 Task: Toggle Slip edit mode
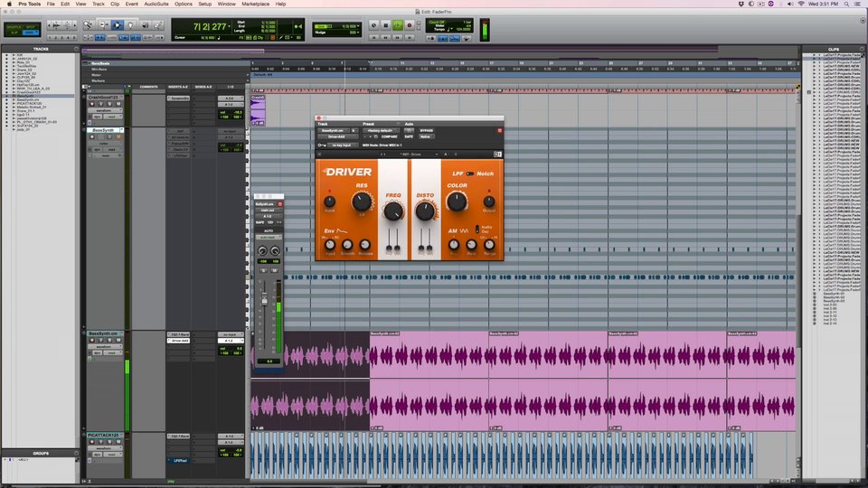(14, 33)
